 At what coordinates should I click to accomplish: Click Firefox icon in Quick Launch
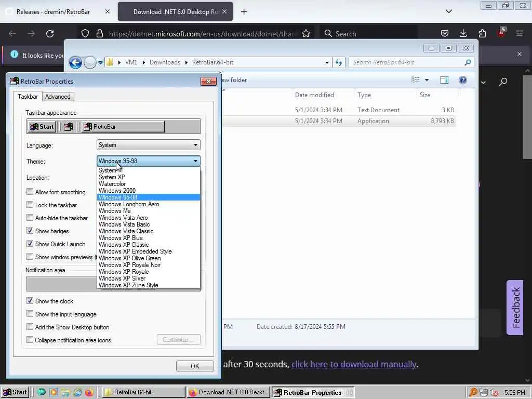click(x=89, y=393)
